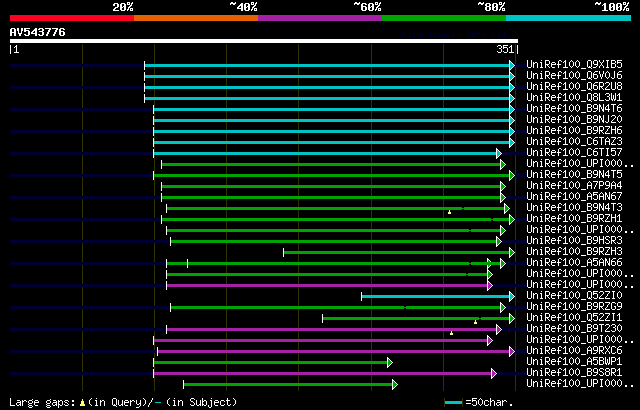Screen dimensions: 640x410
Task: Click the red 20% identity legend segment
Action: click(72, 18)
